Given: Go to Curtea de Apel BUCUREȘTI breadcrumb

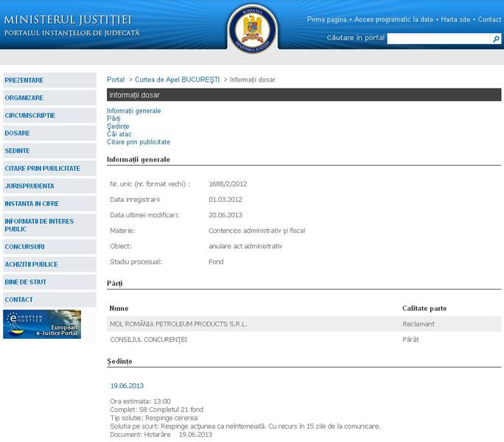Looking at the screenshot, I should tap(178, 80).
